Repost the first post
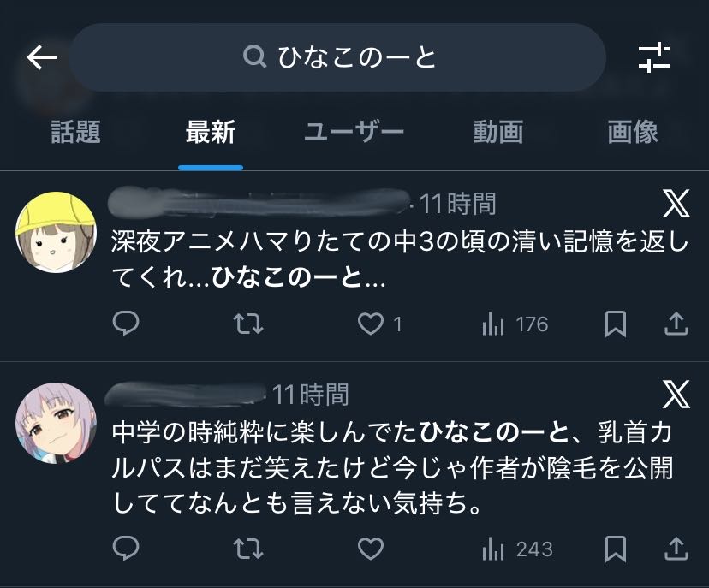Image resolution: width=709 pixels, height=588 pixels. (248, 324)
